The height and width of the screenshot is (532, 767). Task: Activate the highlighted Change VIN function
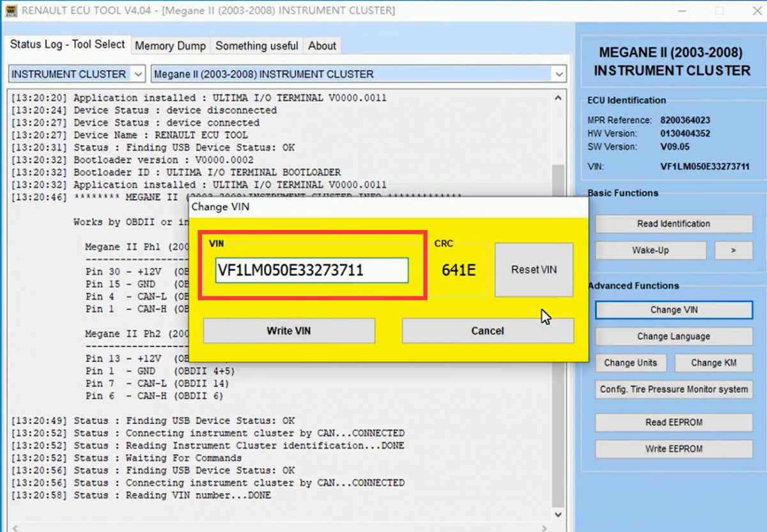pyautogui.click(x=673, y=310)
